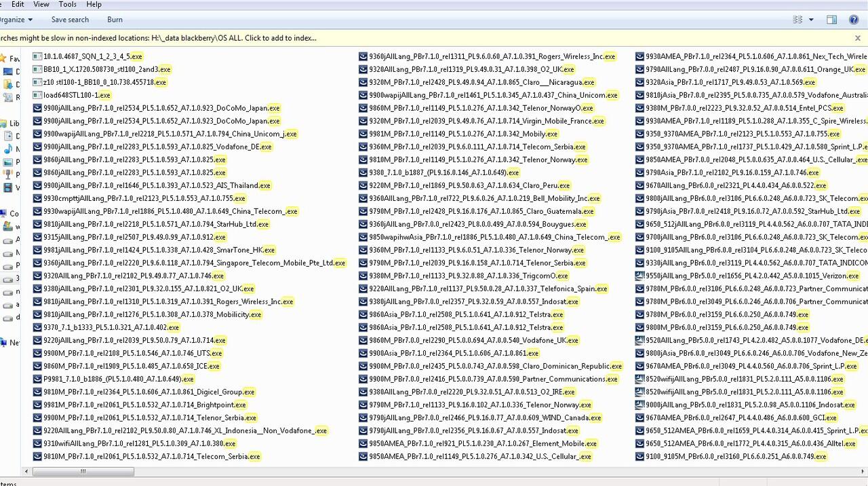Click the horizontal scrollbar left arrow

click(26, 472)
